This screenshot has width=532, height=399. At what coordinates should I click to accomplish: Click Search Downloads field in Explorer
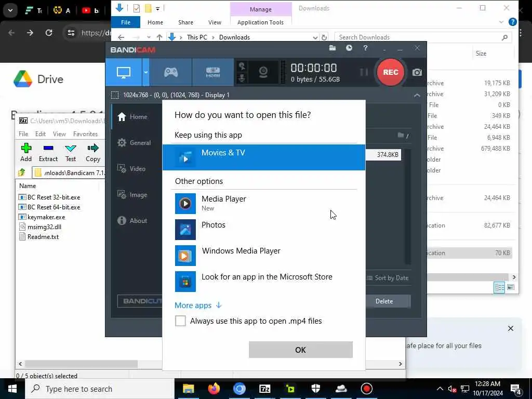[x=423, y=37]
